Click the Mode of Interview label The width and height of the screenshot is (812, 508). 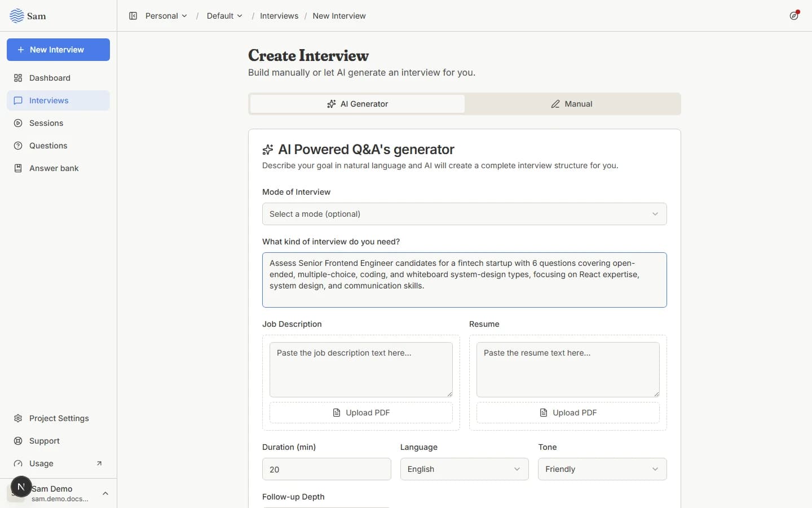296,192
